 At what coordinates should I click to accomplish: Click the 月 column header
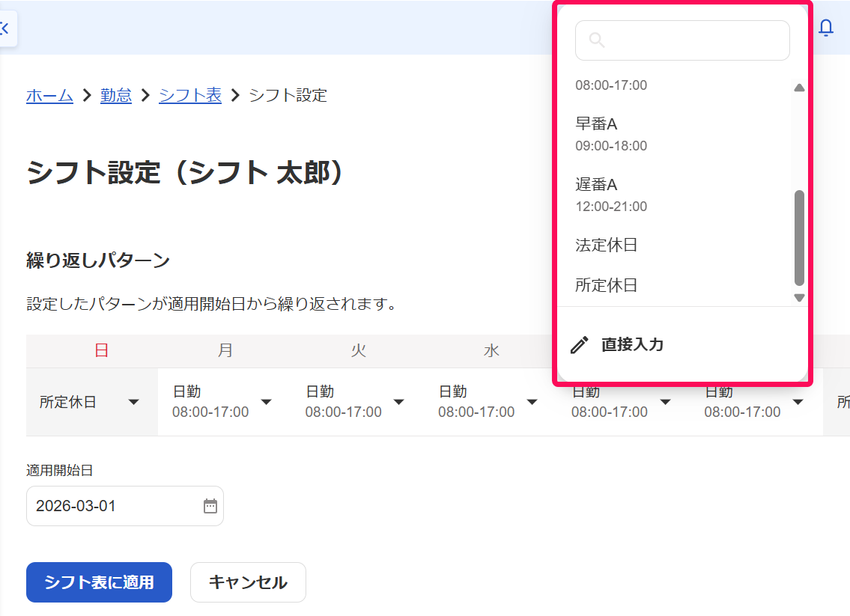tap(225, 350)
